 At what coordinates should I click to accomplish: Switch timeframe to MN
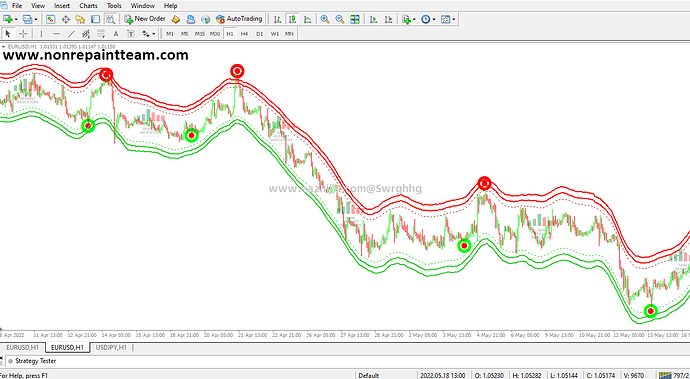tap(289, 33)
